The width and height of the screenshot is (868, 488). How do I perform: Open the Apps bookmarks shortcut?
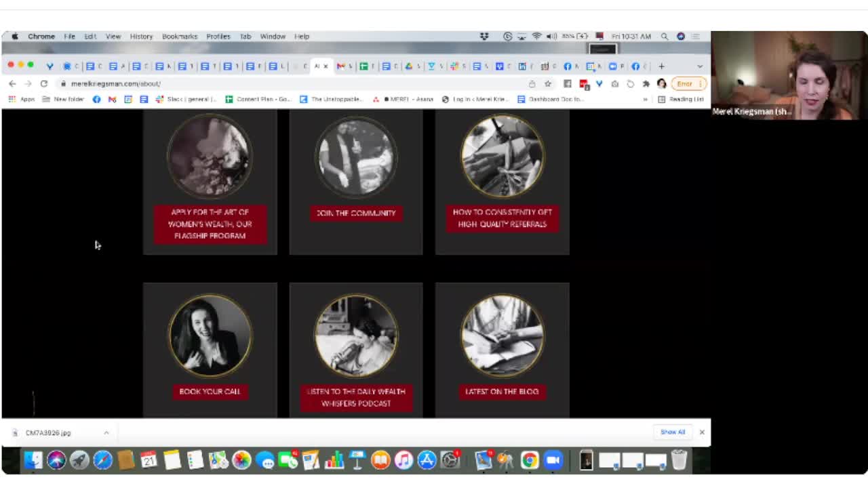click(22, 99)
